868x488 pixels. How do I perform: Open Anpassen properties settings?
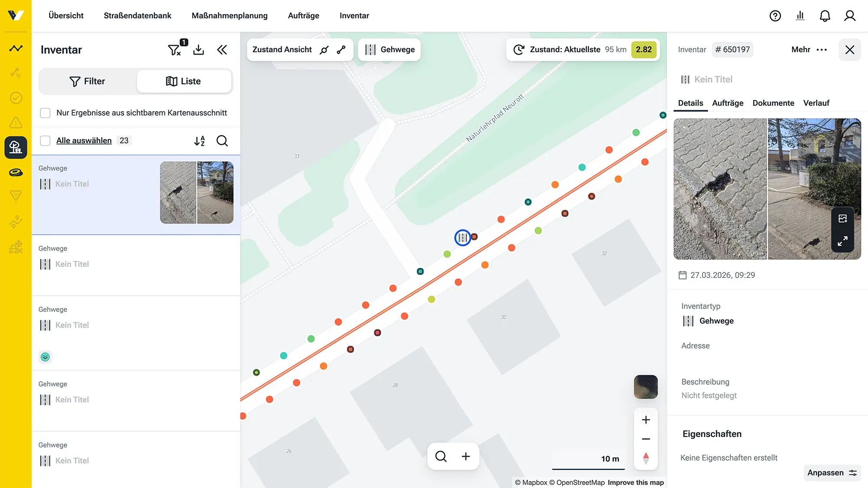(x=832, y=473)
